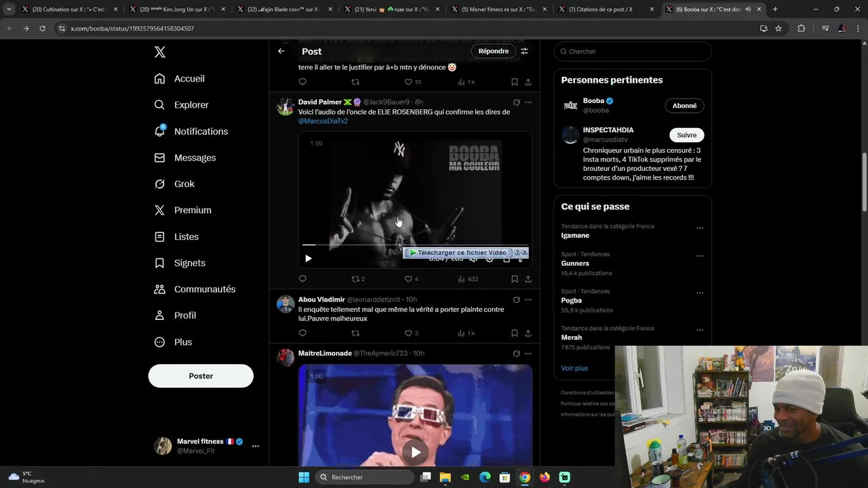Like David Palmer's post

pyautogui.click(x=408, y=279)
